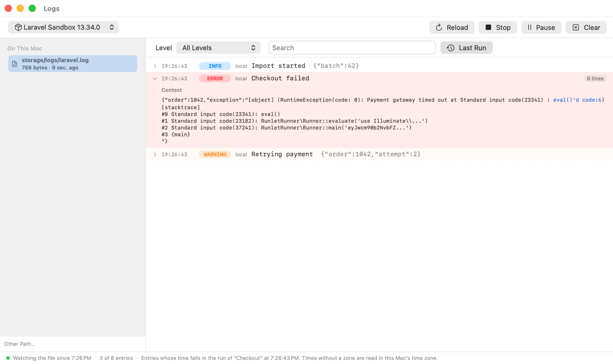Click the Stop square icon
The image size is (613, 364).
point(488,27)
